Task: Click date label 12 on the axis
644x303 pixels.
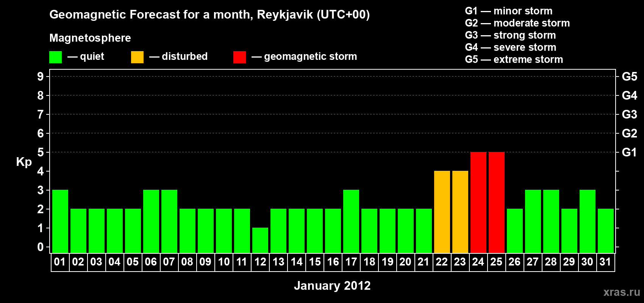Action: pos(260,262)
